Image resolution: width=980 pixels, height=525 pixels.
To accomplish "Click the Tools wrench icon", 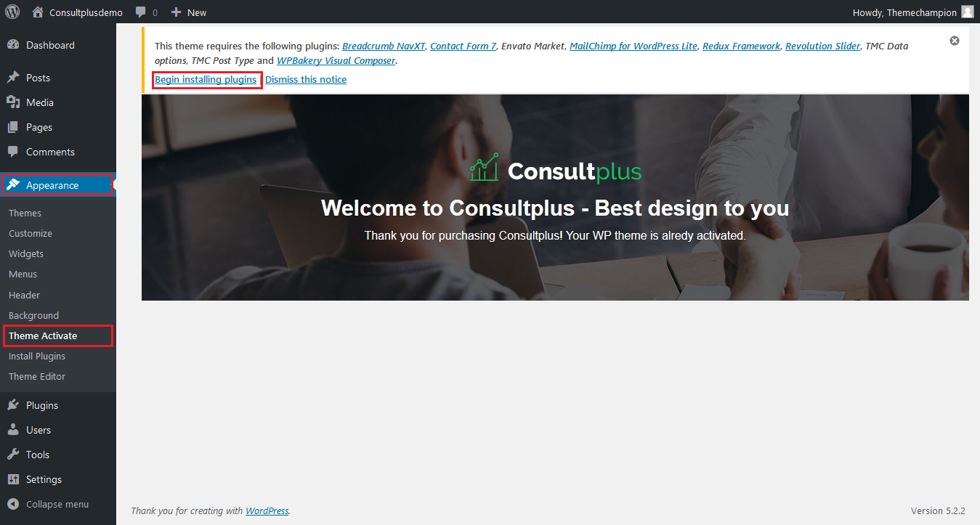I will pos(13,455).
